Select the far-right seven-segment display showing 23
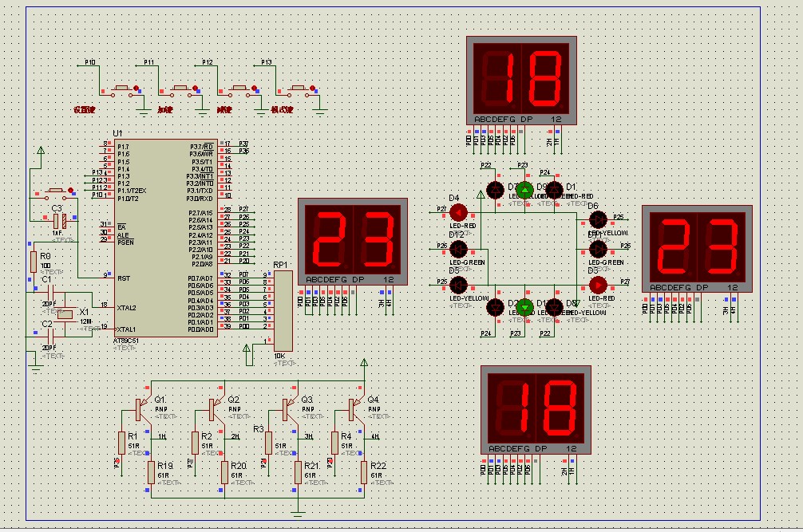Screen dimensions: 803x532 click(x=697, y=249)
